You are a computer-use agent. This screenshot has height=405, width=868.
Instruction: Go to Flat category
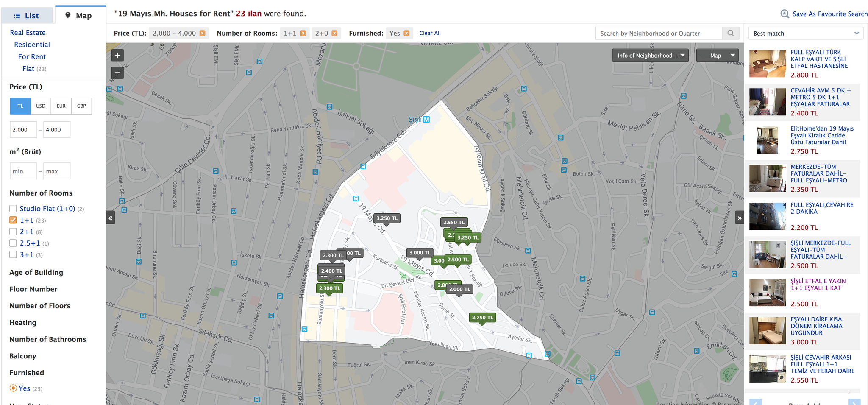tap(28, 69)
